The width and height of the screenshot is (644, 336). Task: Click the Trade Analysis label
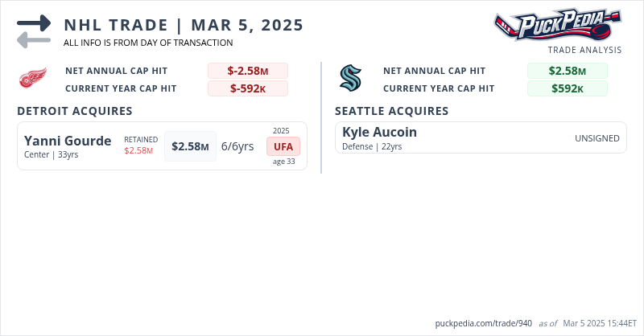[x=584, y=50]
